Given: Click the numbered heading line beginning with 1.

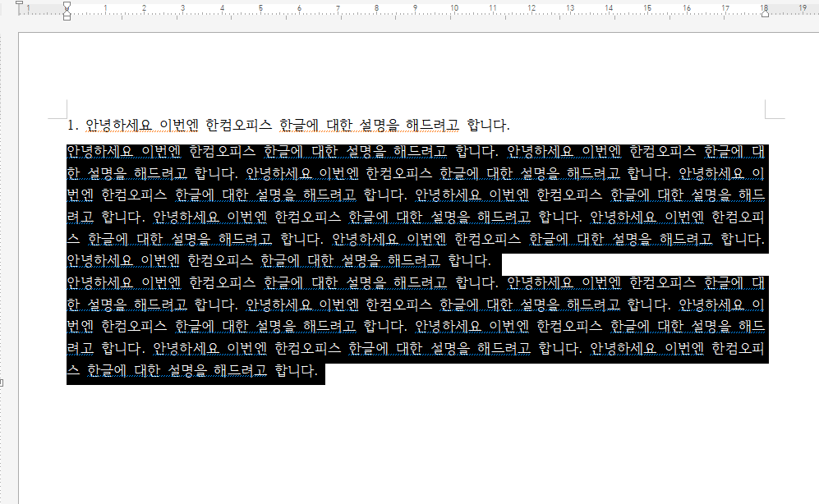Looking at the screenshot, I should tap(288, 126).
